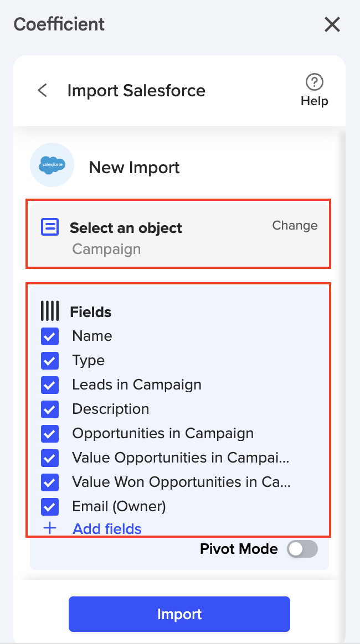360x644 pixels.
Task: Uncheck Opportunities in Campaign checkbox
Action: click(50, 434)
